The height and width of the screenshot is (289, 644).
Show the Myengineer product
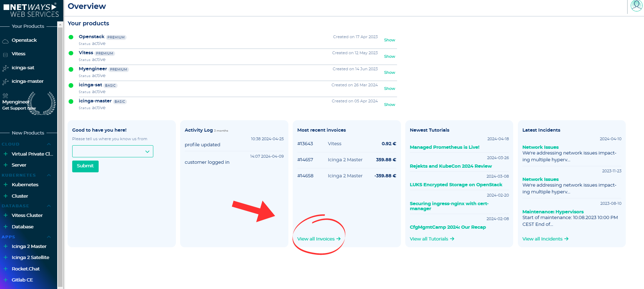390,72
